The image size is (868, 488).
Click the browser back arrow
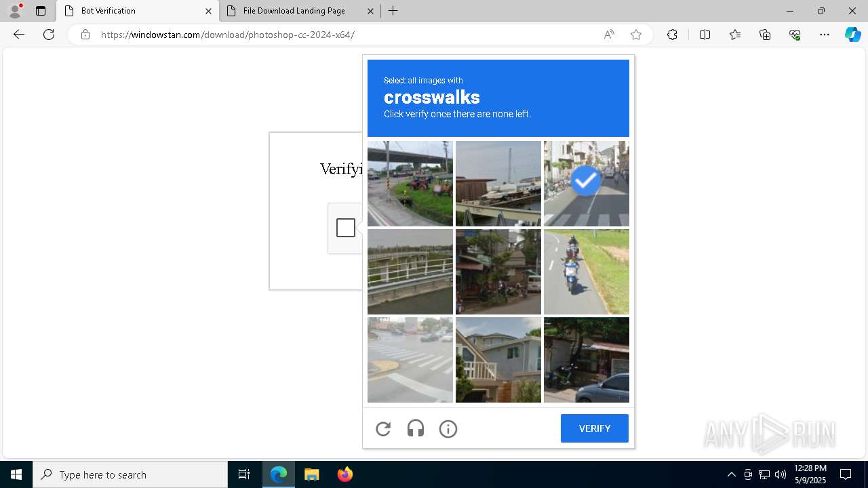(x=19, y=35)
